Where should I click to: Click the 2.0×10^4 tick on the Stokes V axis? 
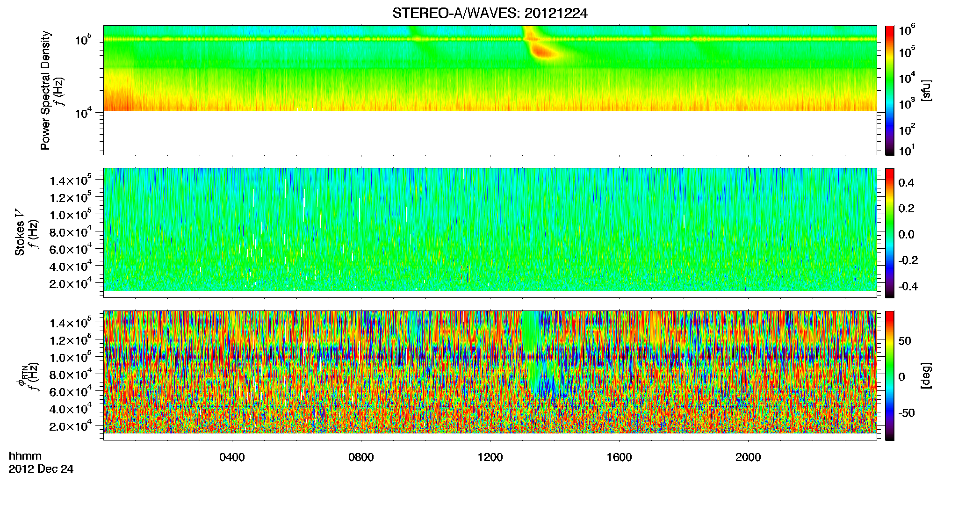point(70,284)
